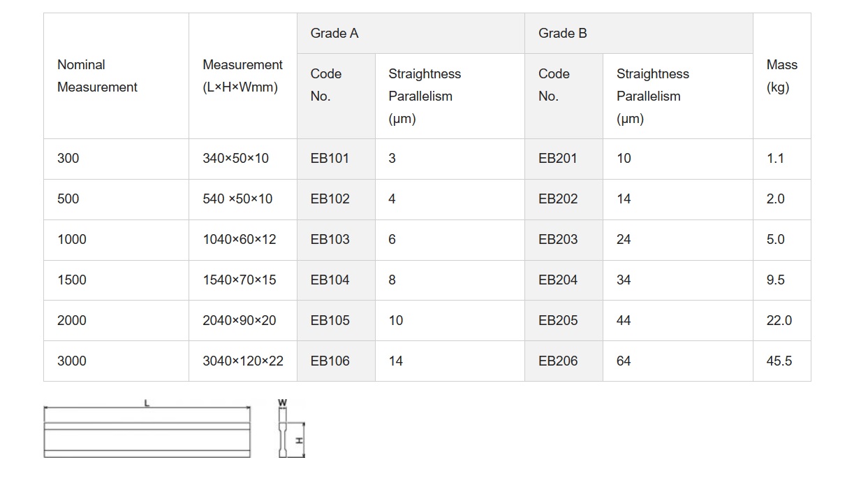The width and height of the screenshot is (868, 483).
Task: Select the EB205 code cell
Action: coord(558,320)
